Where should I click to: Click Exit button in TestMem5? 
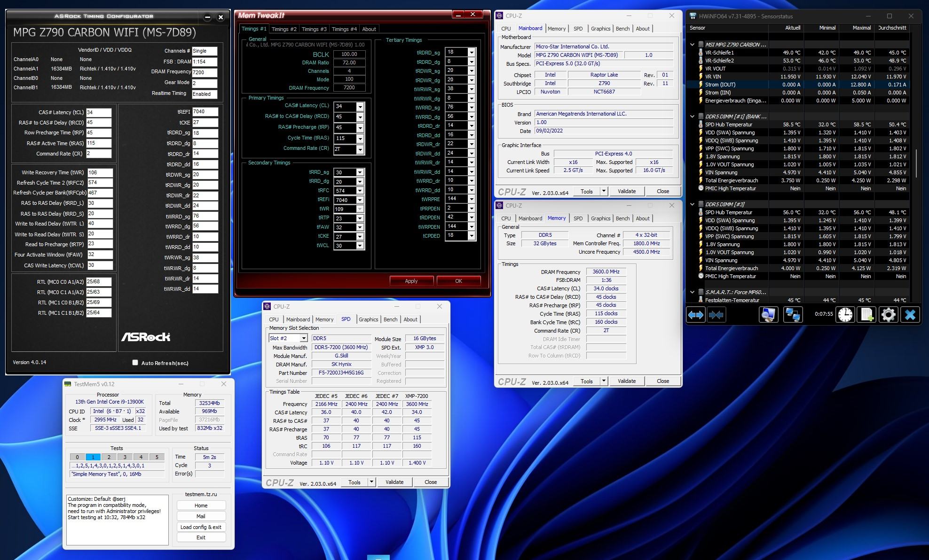click(x=201, y=537)
